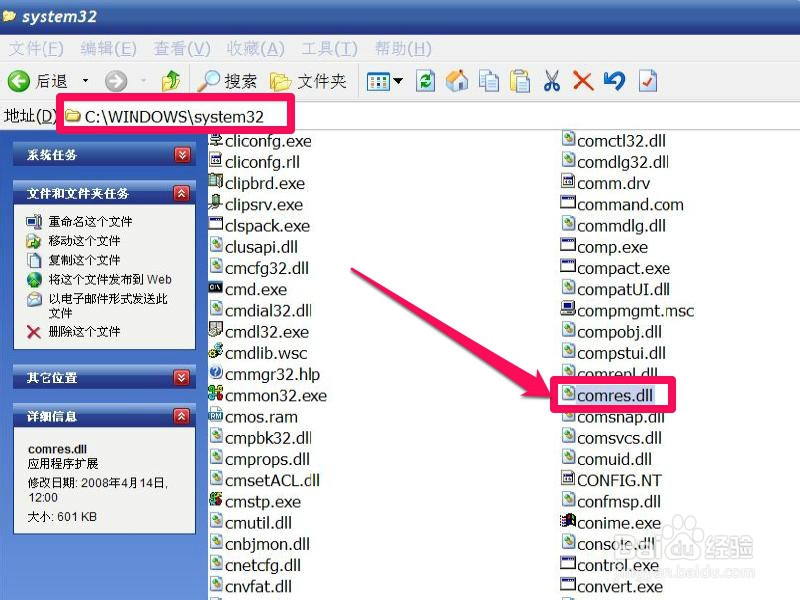Open the 文件(F) menu
Screen dimensions: 800x600
(x=36, y=48)
